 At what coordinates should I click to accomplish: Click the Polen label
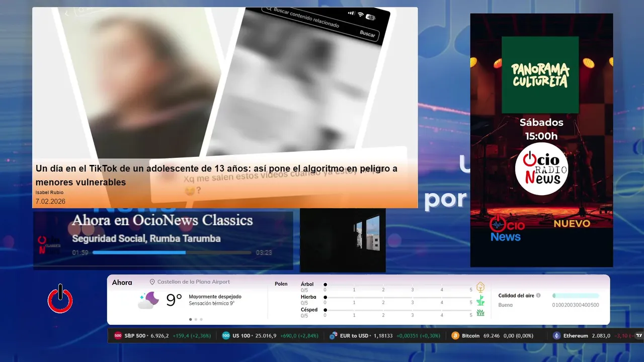coord(281,284)
